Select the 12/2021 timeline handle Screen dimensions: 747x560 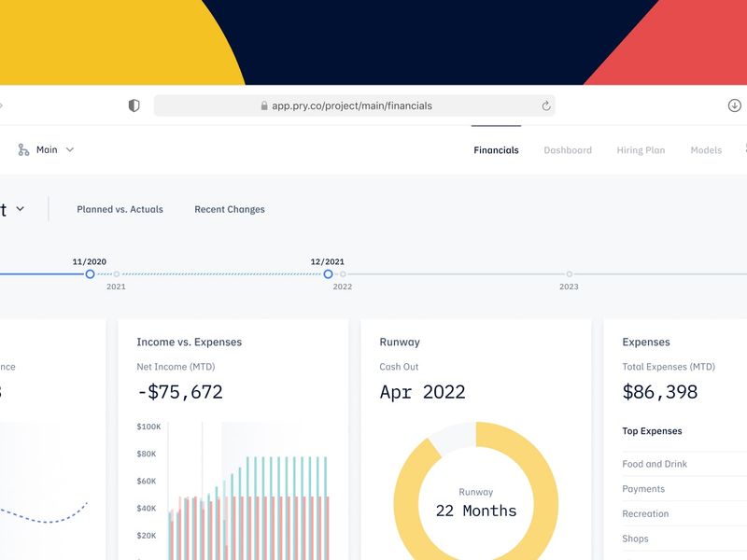328,274
